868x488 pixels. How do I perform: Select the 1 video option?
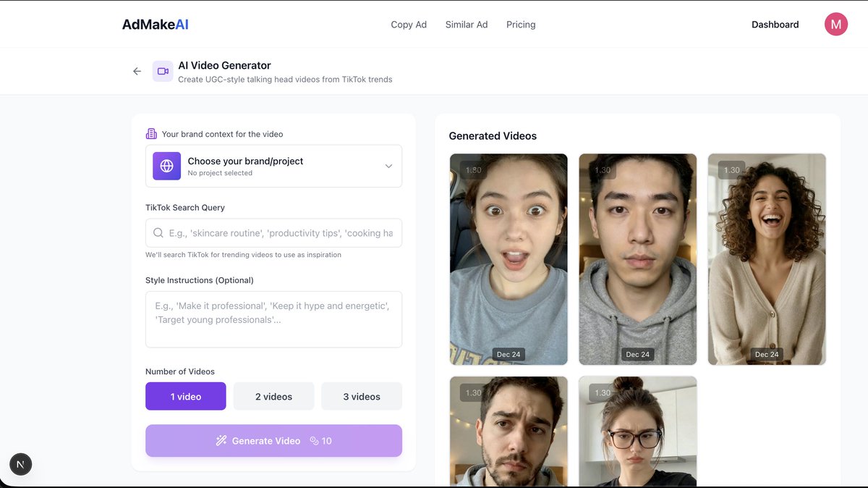point(186,396)
